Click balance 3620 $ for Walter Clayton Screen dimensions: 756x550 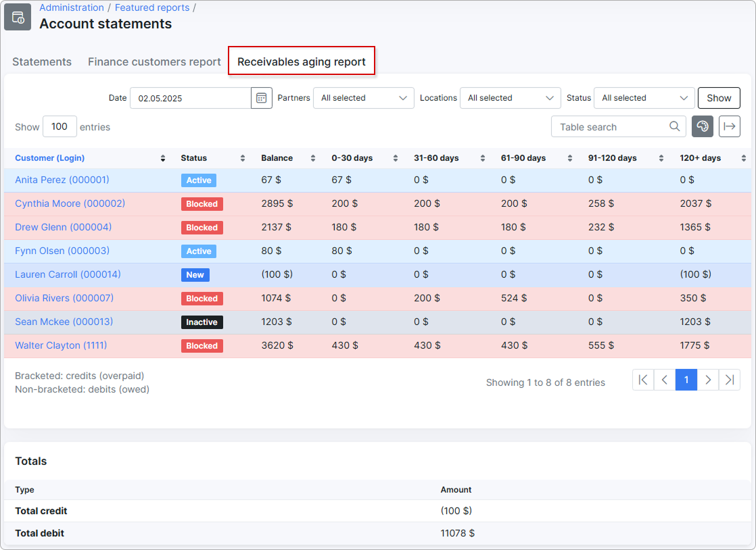pyautogui.click(x=277, y=345)
